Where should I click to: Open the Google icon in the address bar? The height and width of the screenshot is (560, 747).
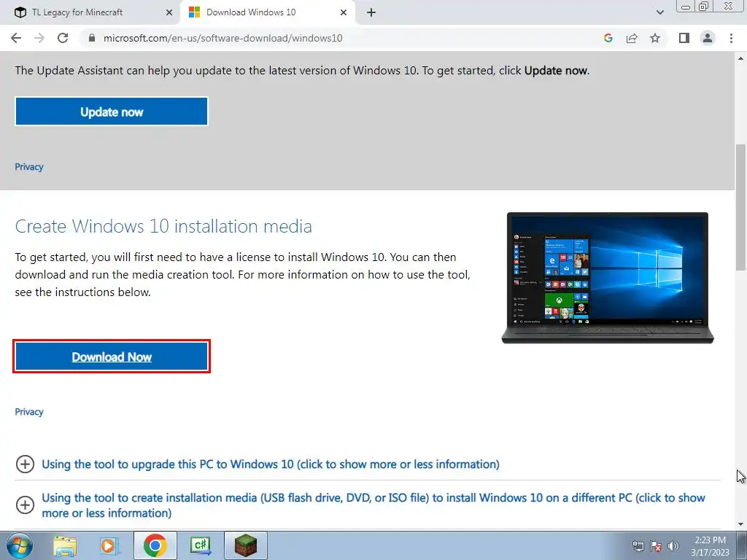(x=608, y=38)
